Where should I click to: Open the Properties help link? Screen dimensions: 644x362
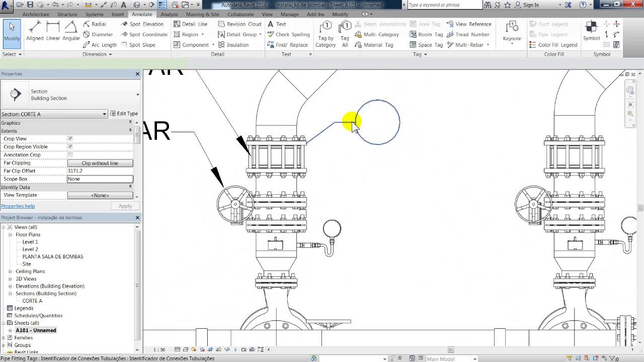click(x=18, y=206)
